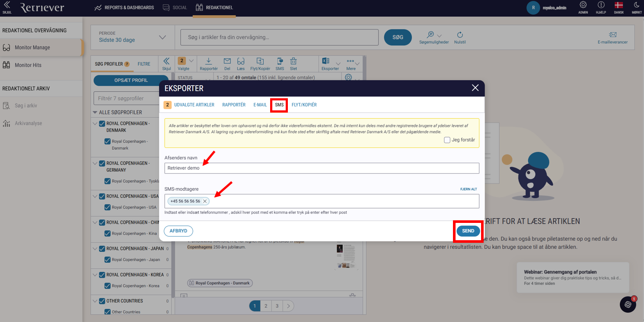Image resolution: width=644 pixels, height=322 pixels.
Task: Click the Send button
Action: (x=468, y=231)
